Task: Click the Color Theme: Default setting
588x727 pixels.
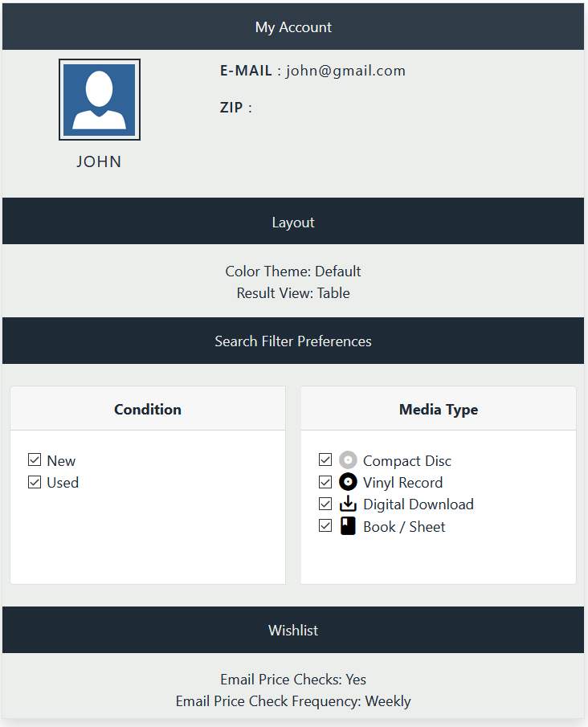Action: [x=293, y=272]
